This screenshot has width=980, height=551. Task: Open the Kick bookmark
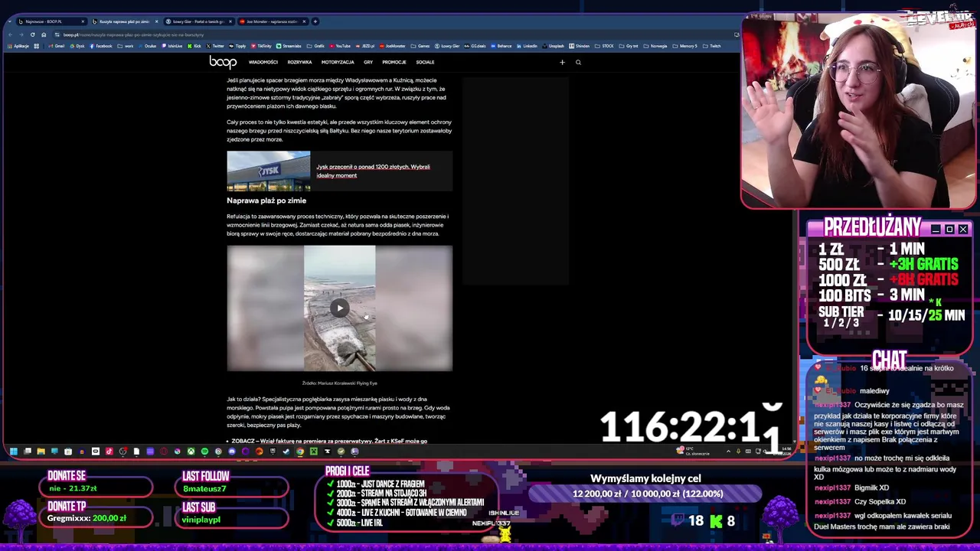click(x=194, y=46)
